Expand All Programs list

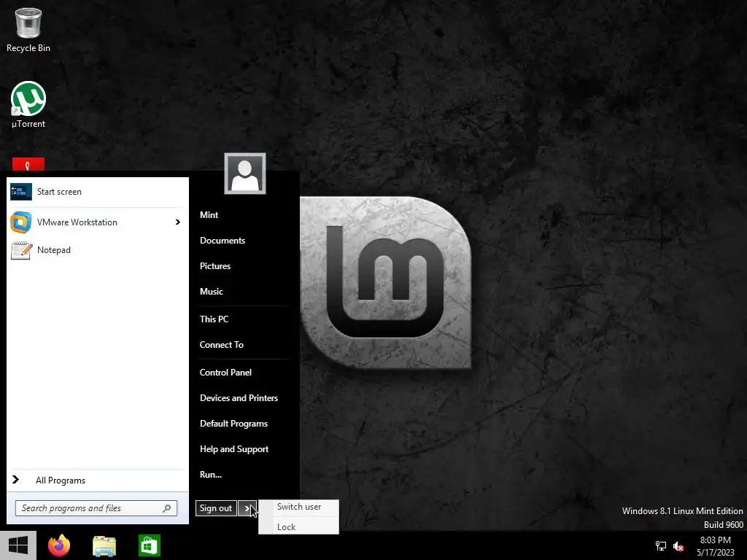(x=97, y=480)
